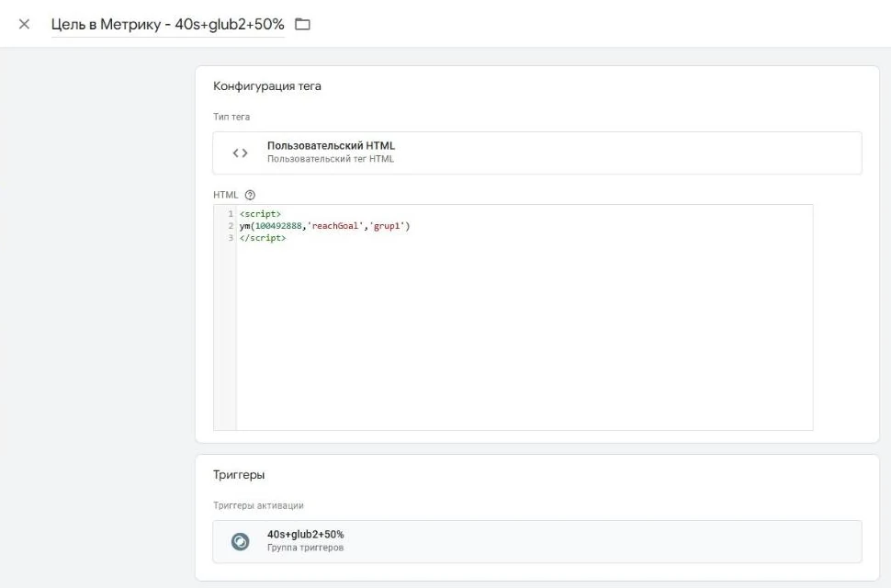Screen dimensions: 891x588
Task: Click 'Пользовательский тег HTML' subtitle
Action: pyautogui.click(x=330, y=159)
